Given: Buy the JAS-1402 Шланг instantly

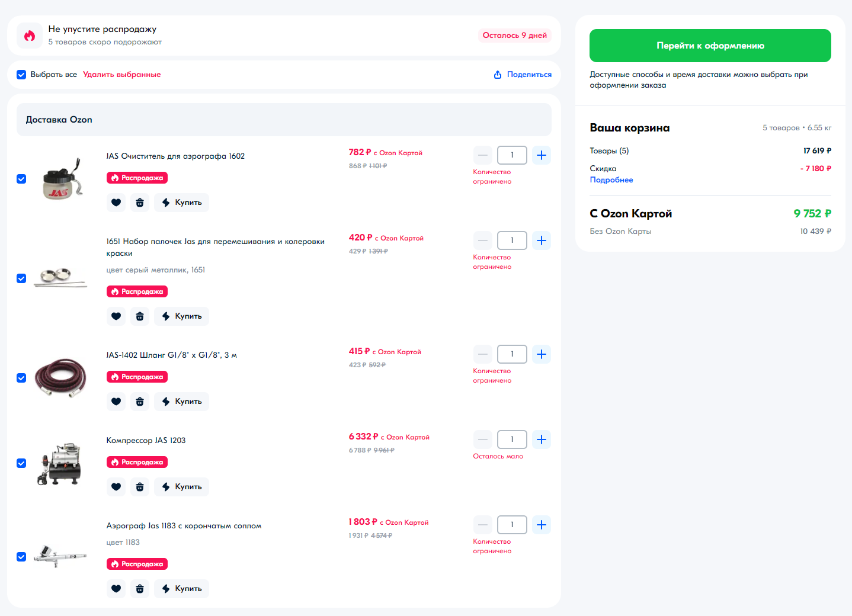Looking at the screenshot, I should click(x=182, y=402).
